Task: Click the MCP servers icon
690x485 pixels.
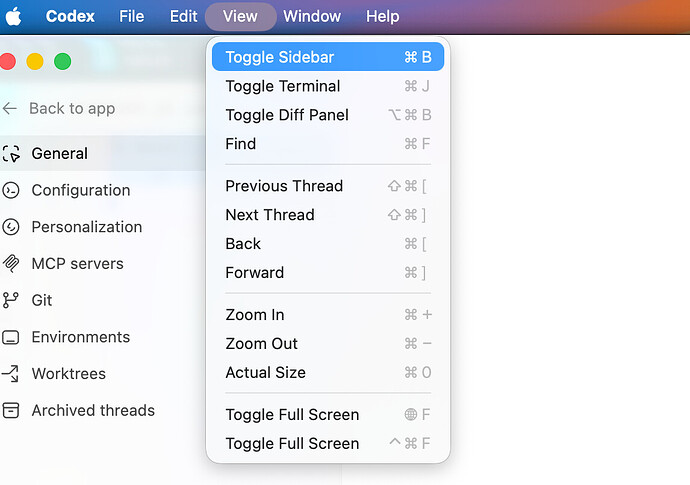Action: click(x=11, y=264)
